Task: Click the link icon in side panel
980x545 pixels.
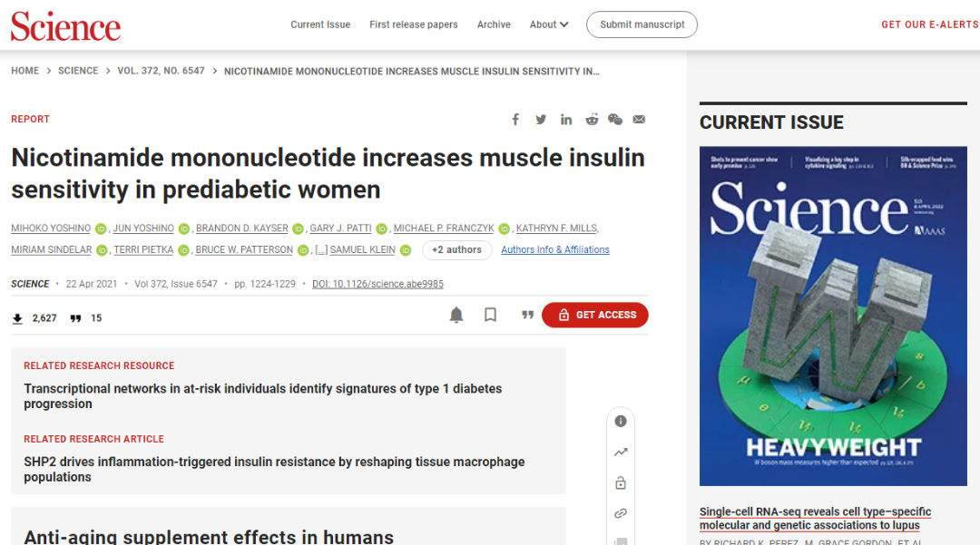Action: coord(621,513)
